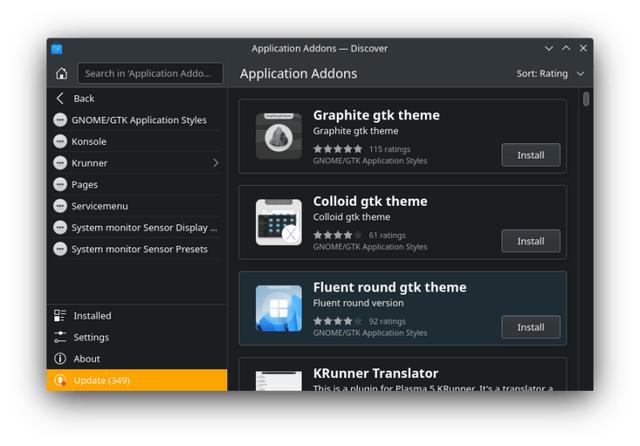
Task: Select GNOME/GTK Application Styles category
Action: pos(137,120)
